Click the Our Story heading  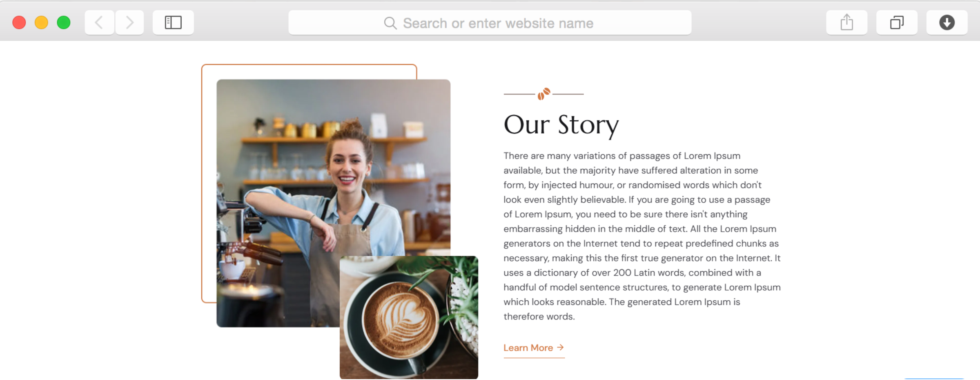(561, 125)
